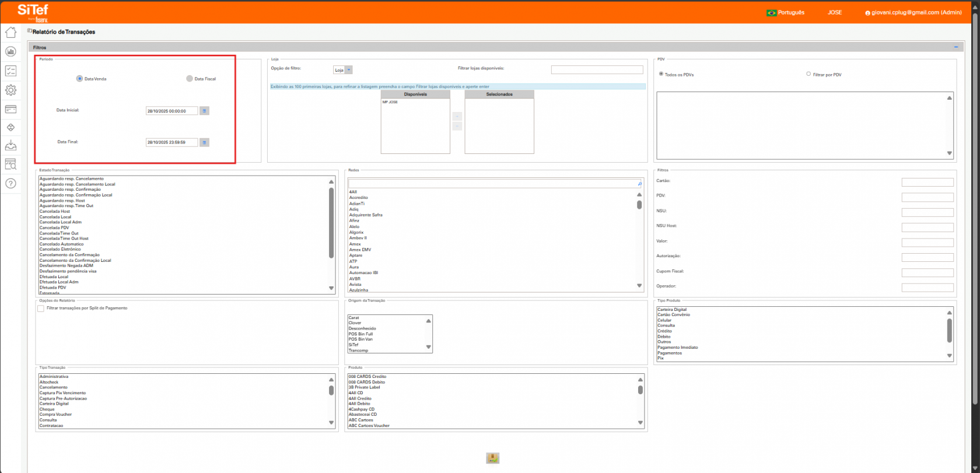980x473 pixels.
Task: Click the help question mark icon
Action: pyautogui.click(x=10, y=184)
